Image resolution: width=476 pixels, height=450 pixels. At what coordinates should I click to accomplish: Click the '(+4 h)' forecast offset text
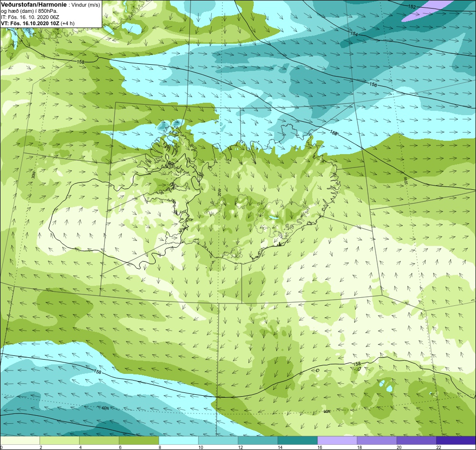pyautogui.click(x=68, y=23)
